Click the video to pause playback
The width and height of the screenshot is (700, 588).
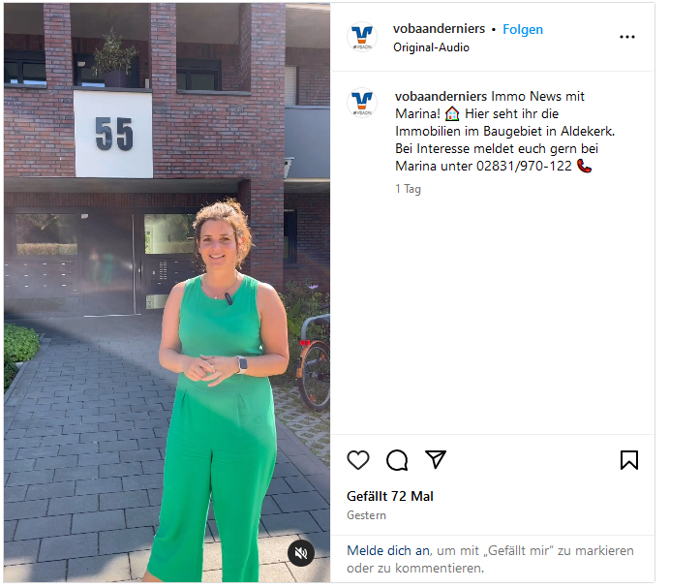[167, 293]
